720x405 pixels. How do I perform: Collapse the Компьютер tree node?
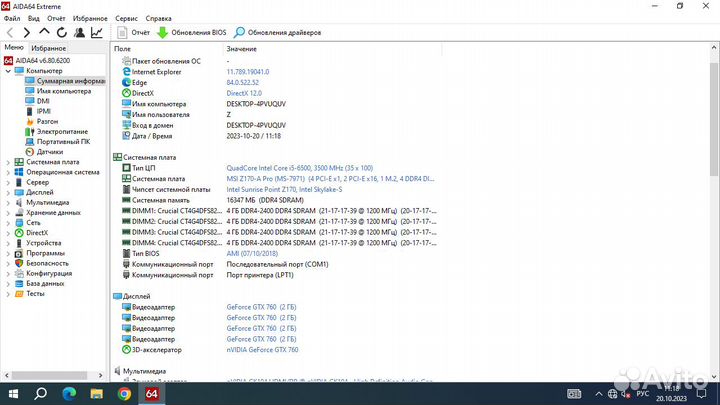(8, 71)
